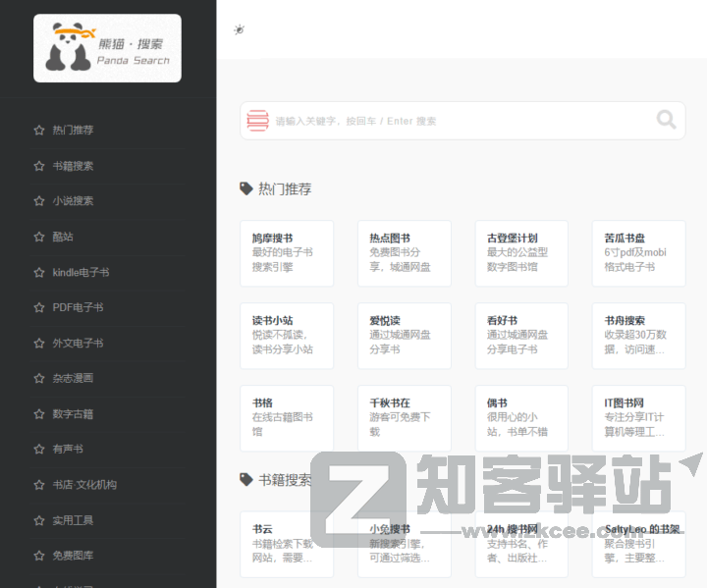Open the 书云 card
Screen dimensions: 707x588
click(287, 544)
